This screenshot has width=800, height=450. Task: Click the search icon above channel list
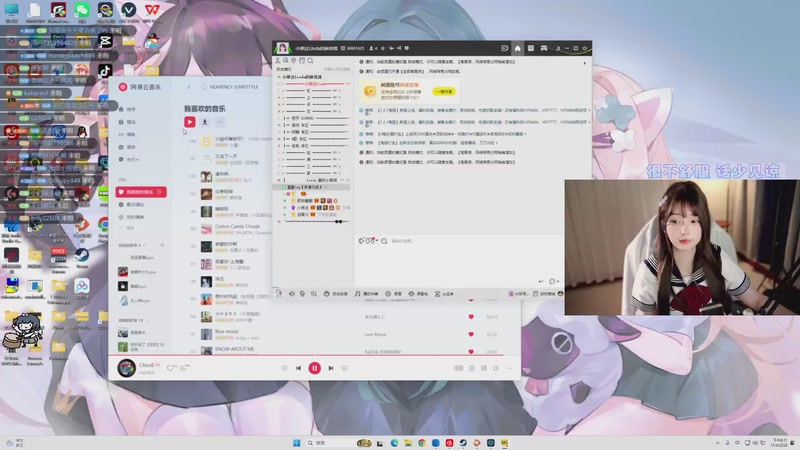pyautogui.click(x=310, y=61)
